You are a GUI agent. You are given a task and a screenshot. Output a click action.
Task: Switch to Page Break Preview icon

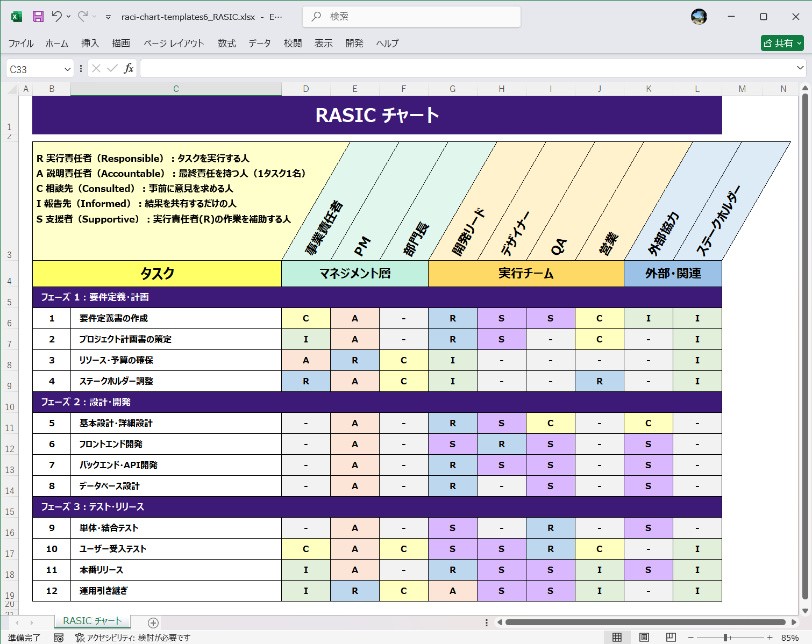pyautogui.click(x=671, y=637)
